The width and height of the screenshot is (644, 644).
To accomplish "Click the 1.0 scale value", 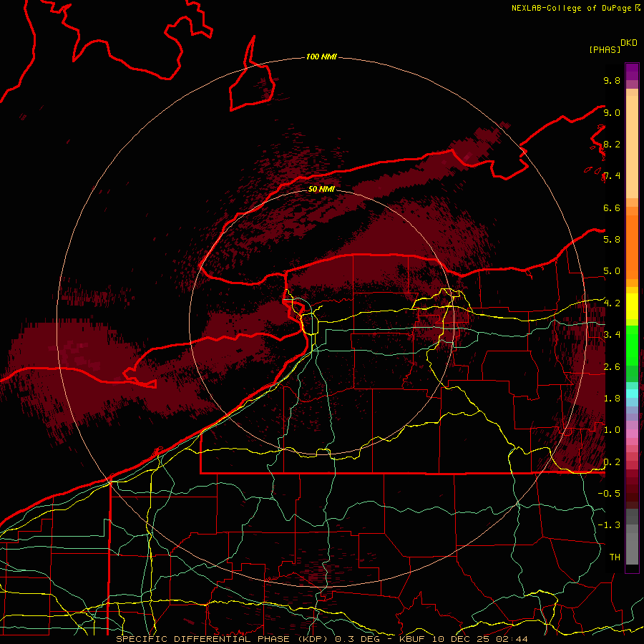I will pyautogui.click(x=612, y=429).
